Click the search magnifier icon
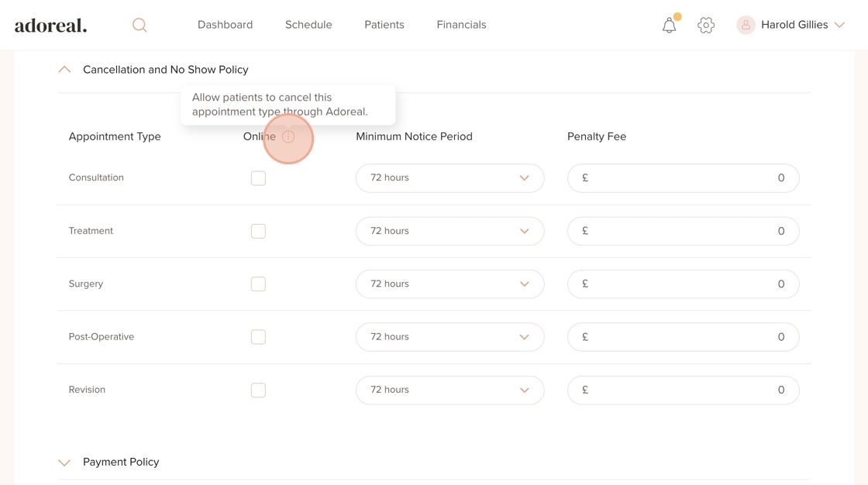 (139, 25)
